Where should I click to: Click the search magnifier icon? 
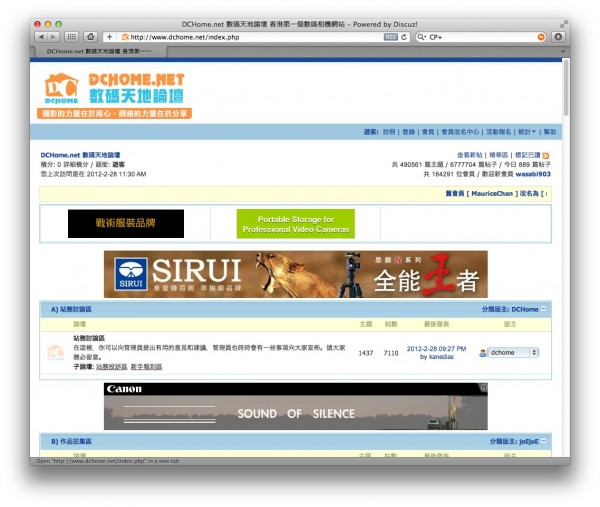coord(421,37)
